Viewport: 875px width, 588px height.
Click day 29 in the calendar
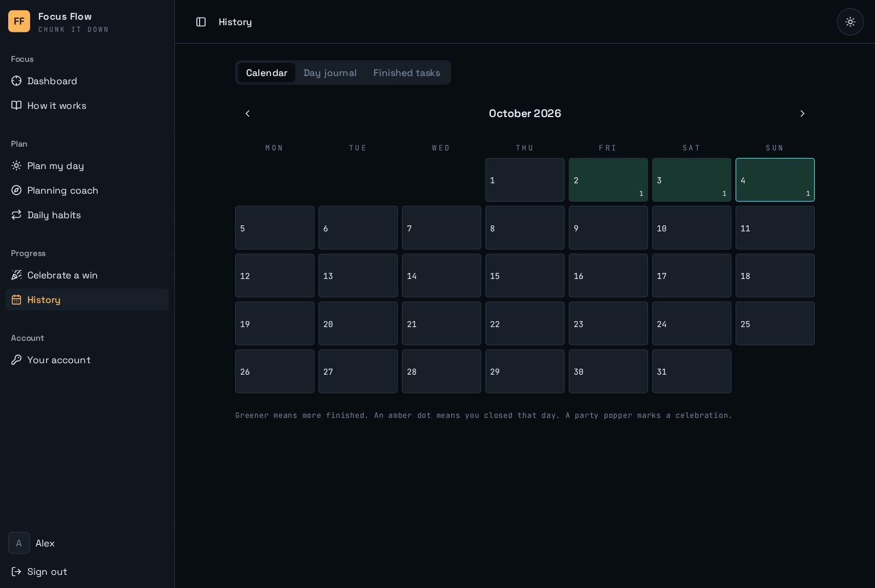524,371
